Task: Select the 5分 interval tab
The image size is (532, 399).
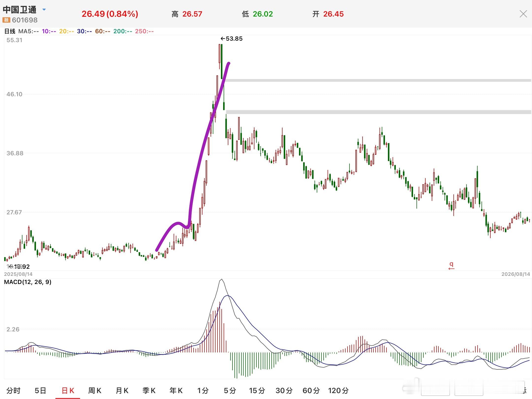Action: pos(230,390)
